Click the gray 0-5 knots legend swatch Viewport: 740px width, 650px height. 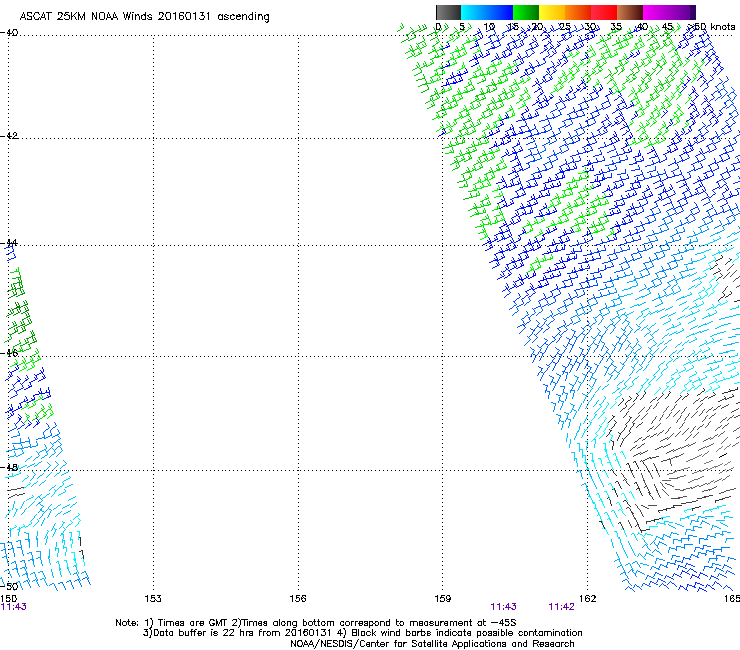coord(448,12)
